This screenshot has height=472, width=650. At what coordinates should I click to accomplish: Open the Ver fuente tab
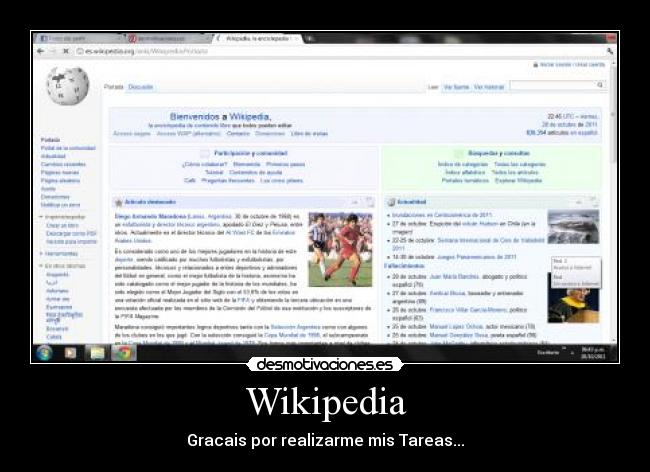[456, 87]
